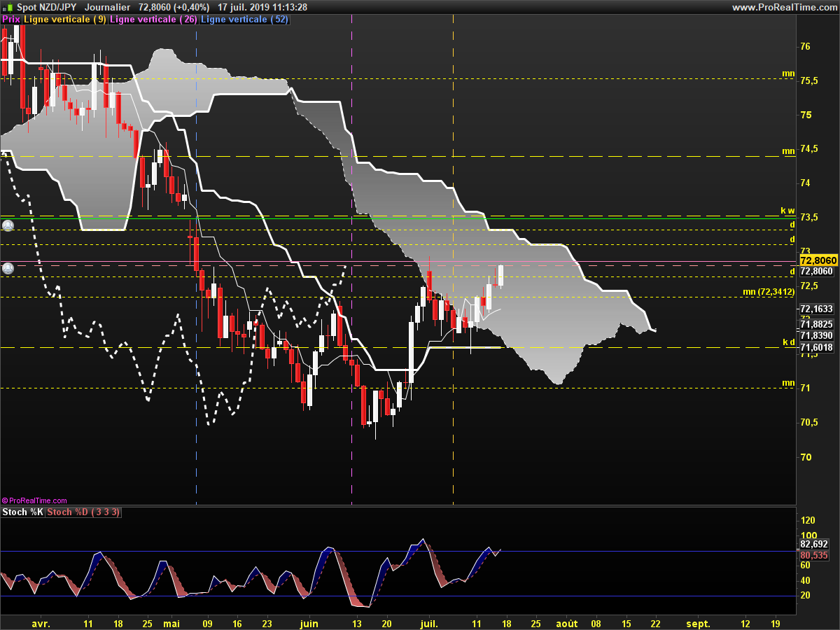Screen dimensions: 840x630
Task: Select the blue dashed vertical line
Action: [x=196, y=259]
